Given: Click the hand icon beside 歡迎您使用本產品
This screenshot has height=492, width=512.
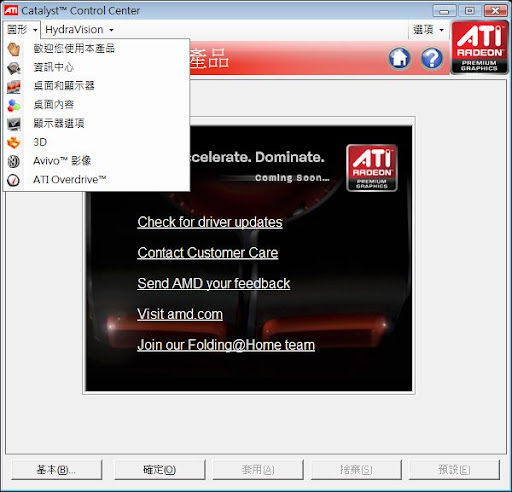Looking at the screenshot, I should [14, 49].
